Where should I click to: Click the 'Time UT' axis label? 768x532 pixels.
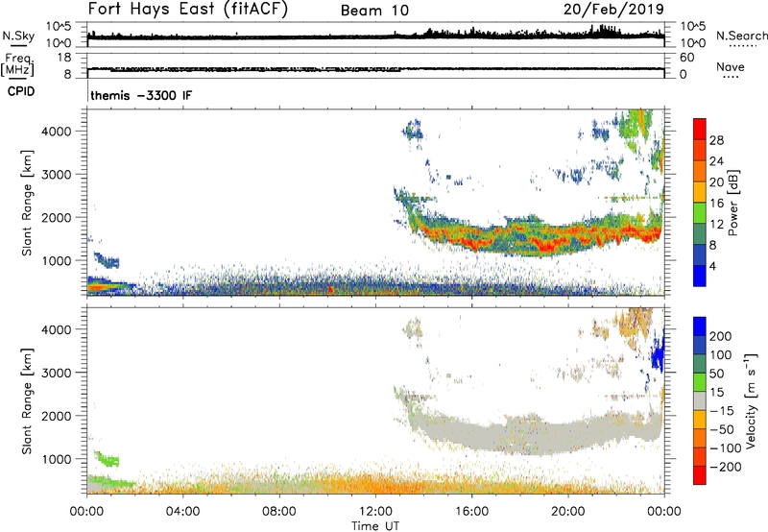[375, 526]
